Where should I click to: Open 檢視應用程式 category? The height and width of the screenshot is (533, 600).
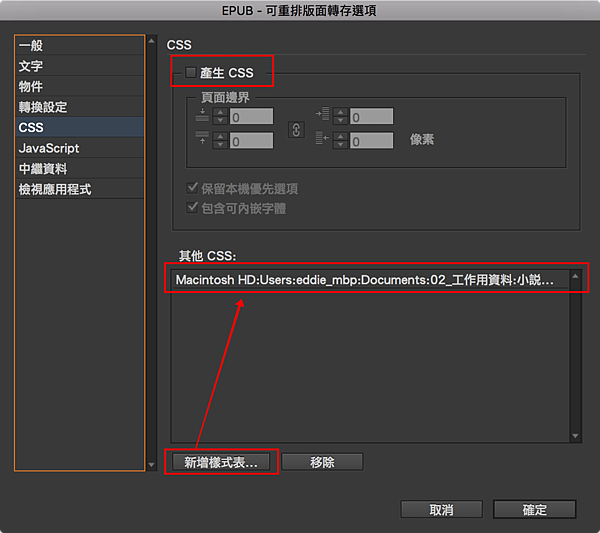[79, 189]
